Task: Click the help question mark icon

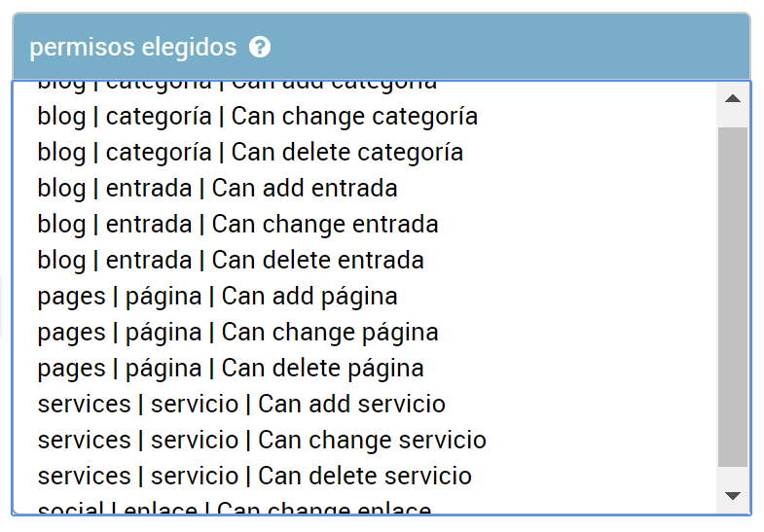Action: coord(260,48)
